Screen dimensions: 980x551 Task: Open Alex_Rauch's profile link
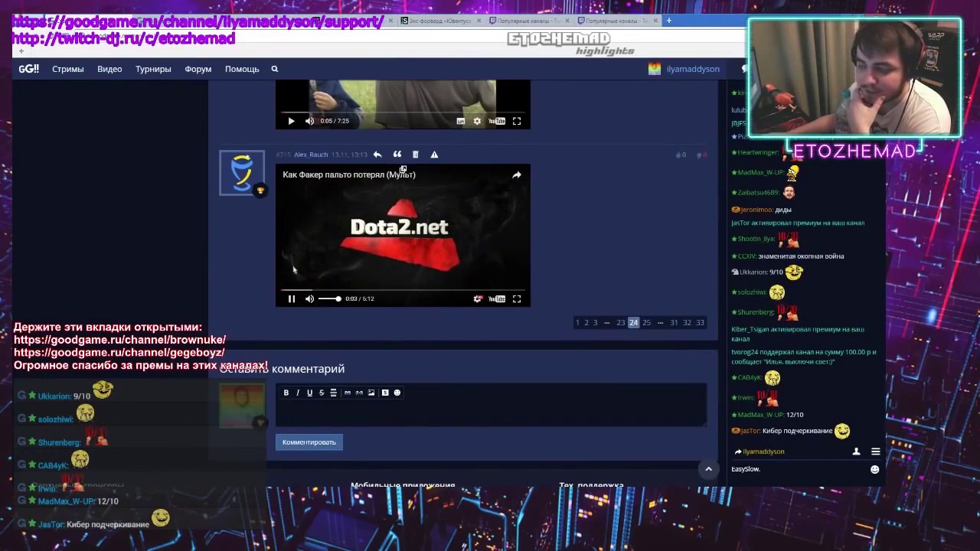click(311, 155)
